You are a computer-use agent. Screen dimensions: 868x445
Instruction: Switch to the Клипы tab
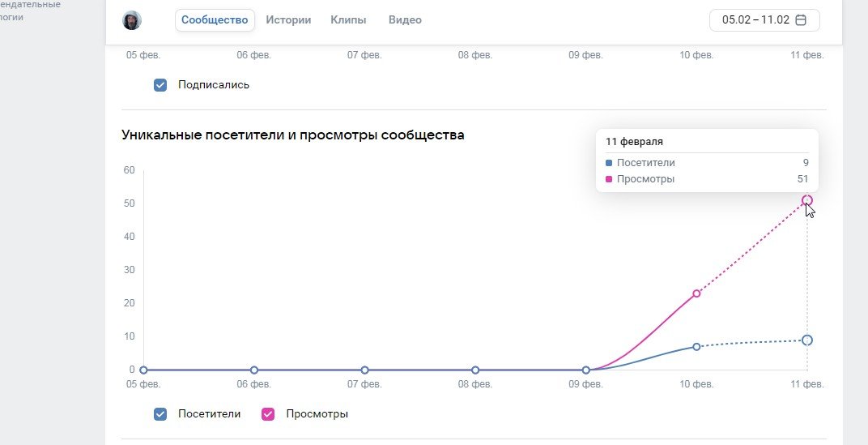click(x=348, y=20)
